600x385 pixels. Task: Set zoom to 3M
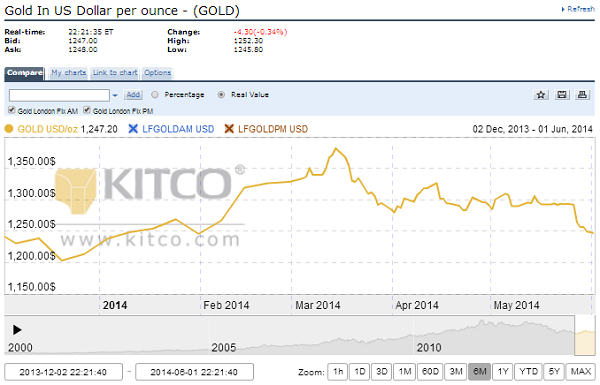456,372
